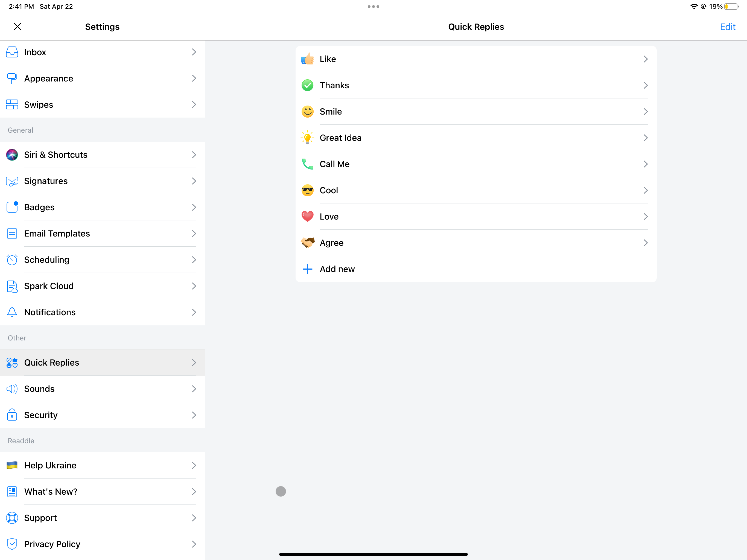747x560 pixels.
Task: Close the Settings panel with the X
Action: click(17, 26)
